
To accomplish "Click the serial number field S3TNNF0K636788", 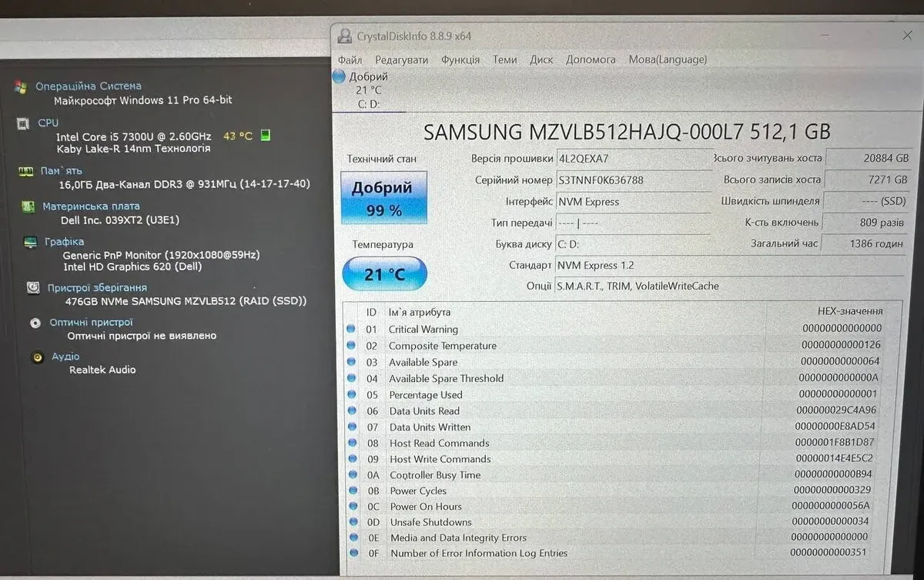I will 631,180.
